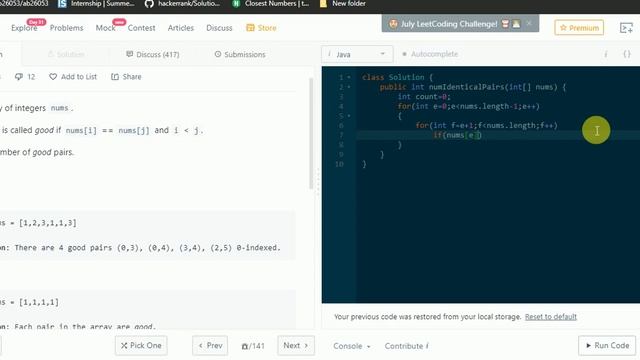
Task: Open the Articles page
Action: point(180,28)
